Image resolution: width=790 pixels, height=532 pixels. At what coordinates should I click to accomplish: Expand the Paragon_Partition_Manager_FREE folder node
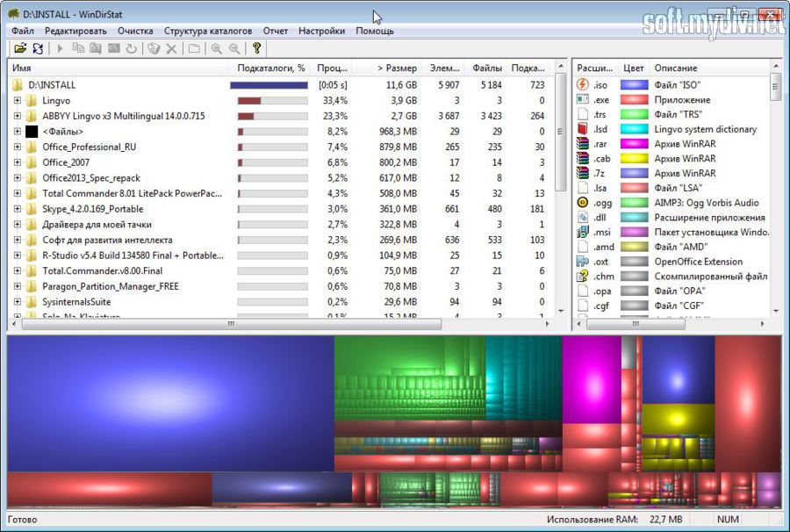coord(18,286)
